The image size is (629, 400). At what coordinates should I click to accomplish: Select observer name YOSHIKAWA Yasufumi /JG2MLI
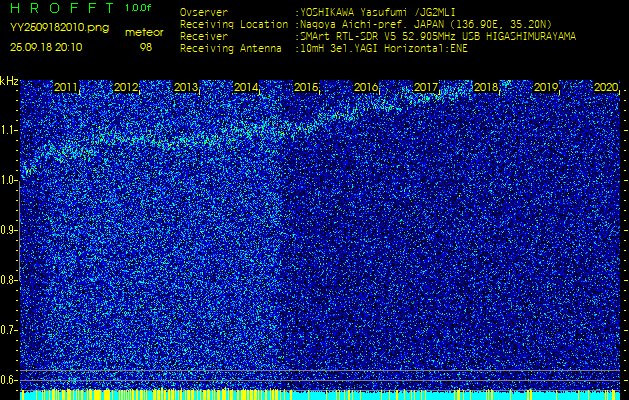point(377,13)
